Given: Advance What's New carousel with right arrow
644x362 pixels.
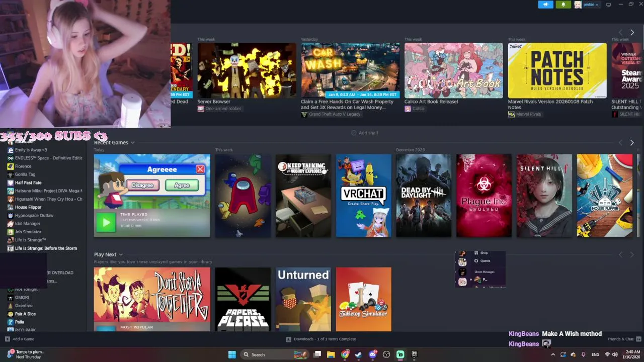Looking at the screenshot, I should click(x=632, y=33).
